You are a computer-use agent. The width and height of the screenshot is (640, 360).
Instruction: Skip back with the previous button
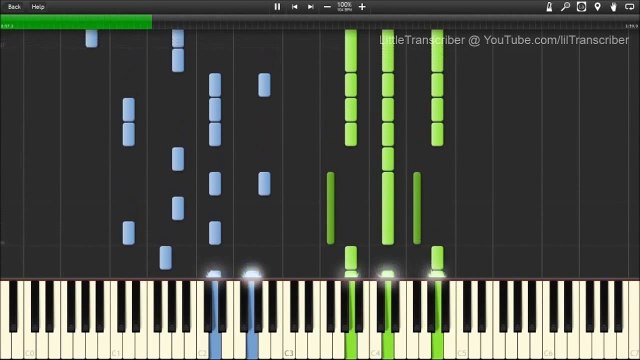tap(294, 7)
